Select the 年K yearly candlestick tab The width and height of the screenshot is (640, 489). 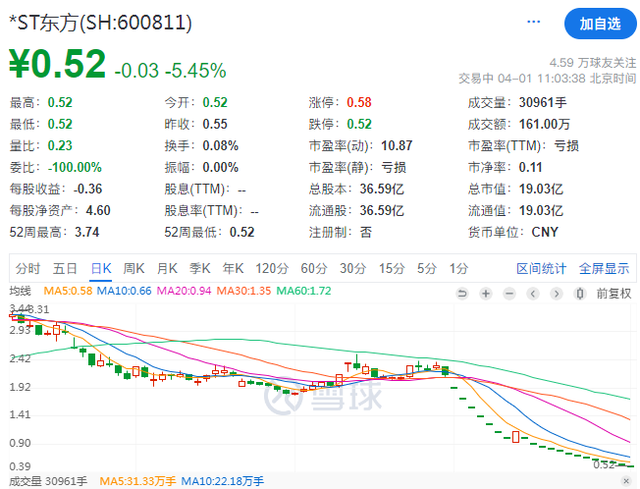pos(233,269)
